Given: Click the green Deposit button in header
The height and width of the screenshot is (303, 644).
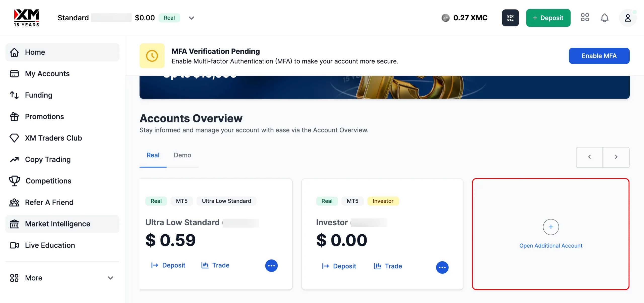Looking at the screenshot, I should click(548, 18).
